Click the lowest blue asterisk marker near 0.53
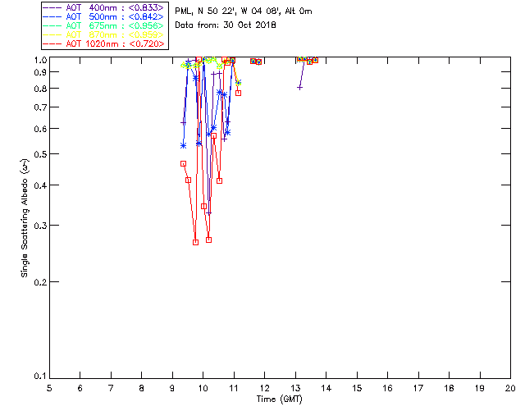Image resolution: width=525 pixels, height=420 pixels. (183, 146)
